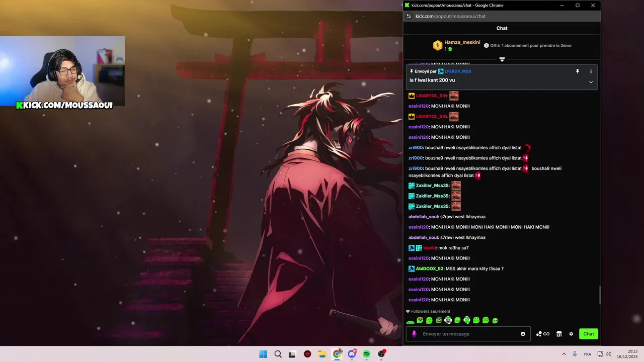Image resolution: width=644 pixels, height=362 pixels.
Task: Open AbiDOOX_52 username in chat
Action: point(430,268)
